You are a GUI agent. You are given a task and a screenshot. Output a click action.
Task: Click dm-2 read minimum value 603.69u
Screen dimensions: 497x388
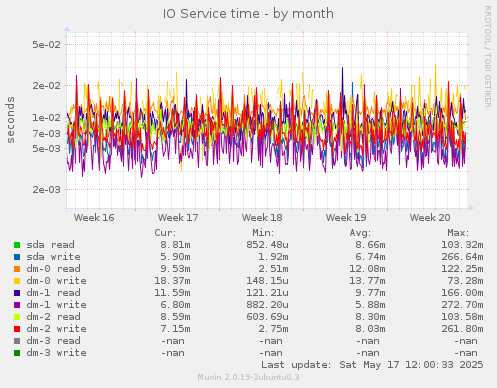click(267, 317)
